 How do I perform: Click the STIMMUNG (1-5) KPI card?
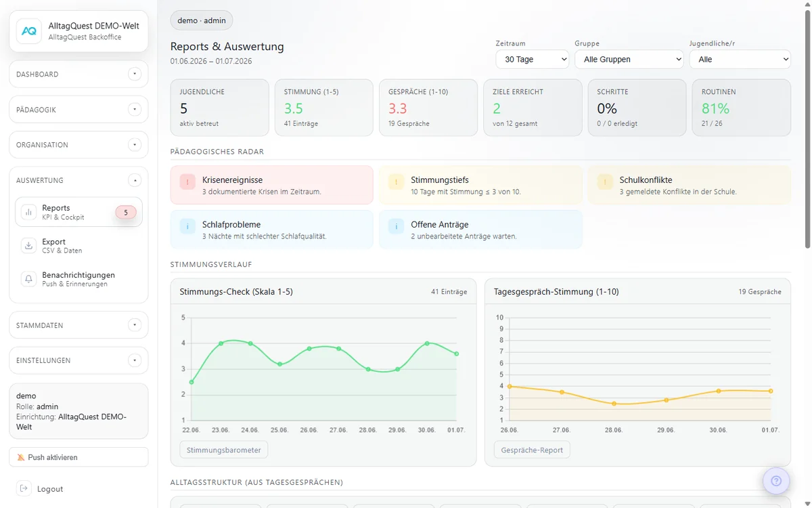(323, 108)
